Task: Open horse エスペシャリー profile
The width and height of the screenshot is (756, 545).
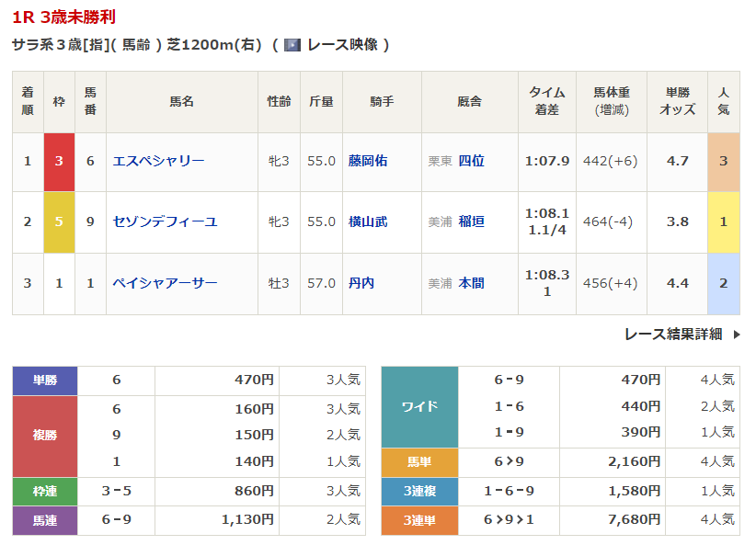Action: point(158,161)
